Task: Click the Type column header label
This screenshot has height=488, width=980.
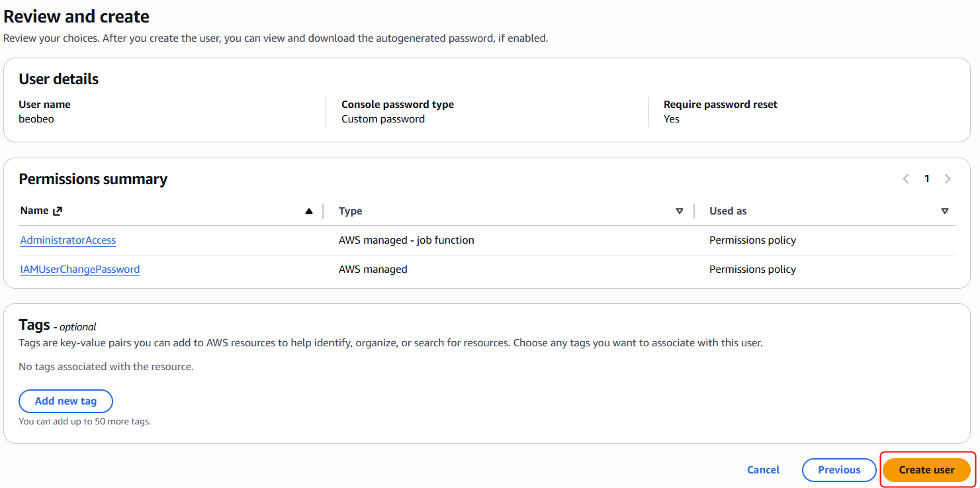Action: click(x=350, y=211)
